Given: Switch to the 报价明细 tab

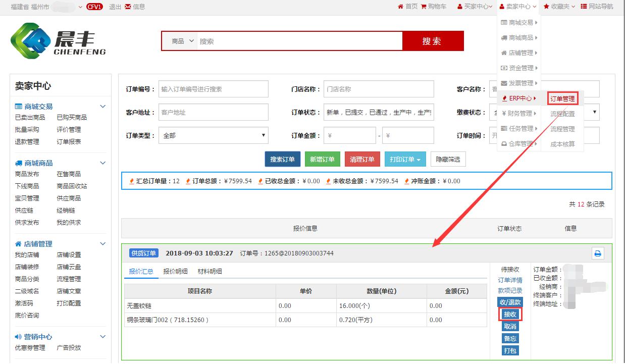Looking at the screenshot, I should pos(175,272).
